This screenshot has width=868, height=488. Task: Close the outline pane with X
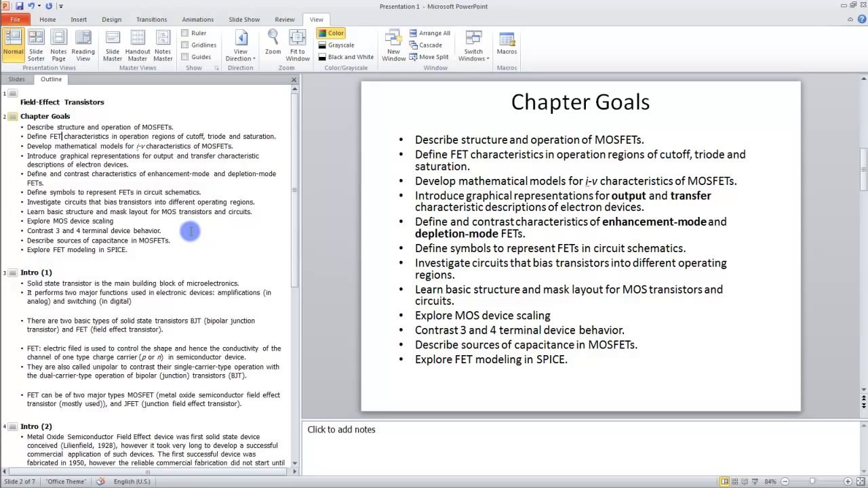click(x=294, y=80)
